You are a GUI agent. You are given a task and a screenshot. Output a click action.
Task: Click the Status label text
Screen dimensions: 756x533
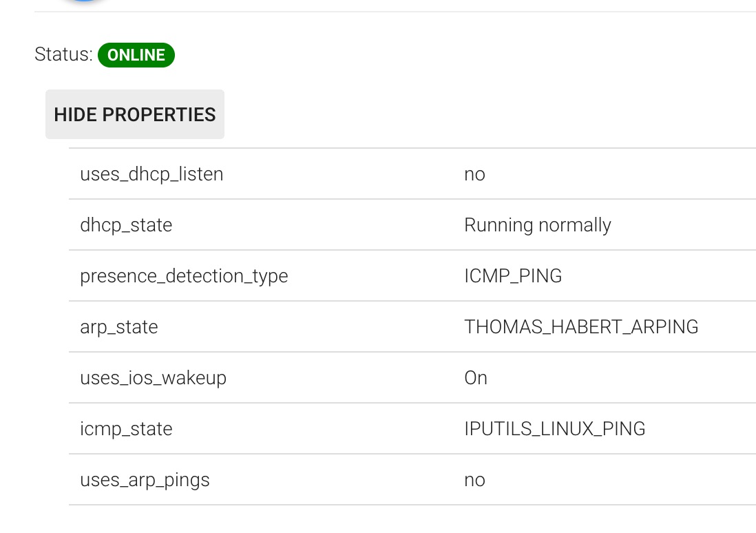pyautogui.click(x=63, y=54)
